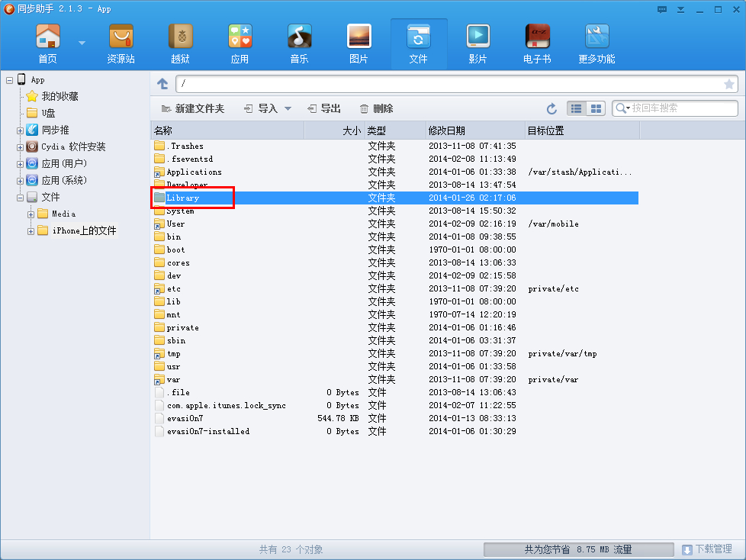Navigate up one directory level
Image resolution: width=746 pixels, height=560 pixels.
162,84
